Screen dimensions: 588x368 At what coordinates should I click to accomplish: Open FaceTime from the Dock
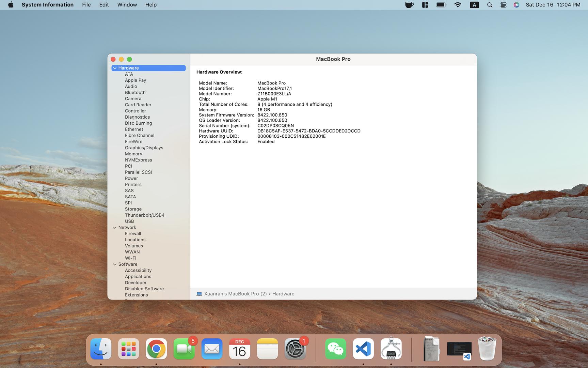(184, 349)
